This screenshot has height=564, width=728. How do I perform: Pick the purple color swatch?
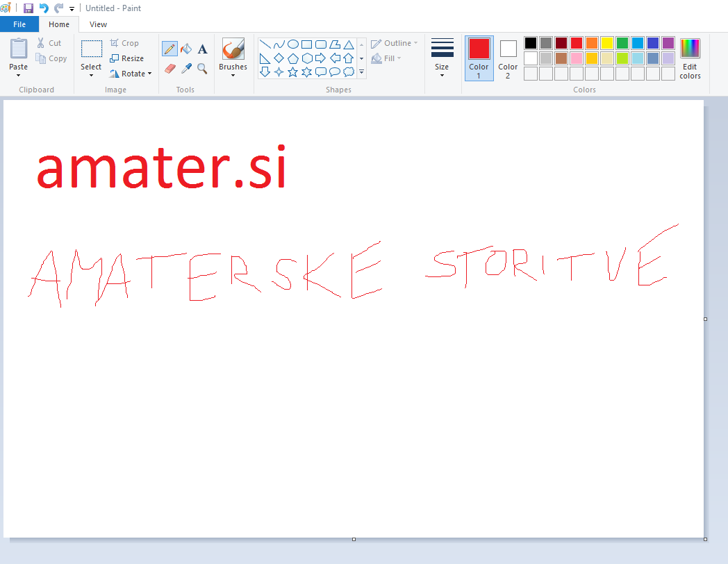pyautogui.click(x=668, y=43)
